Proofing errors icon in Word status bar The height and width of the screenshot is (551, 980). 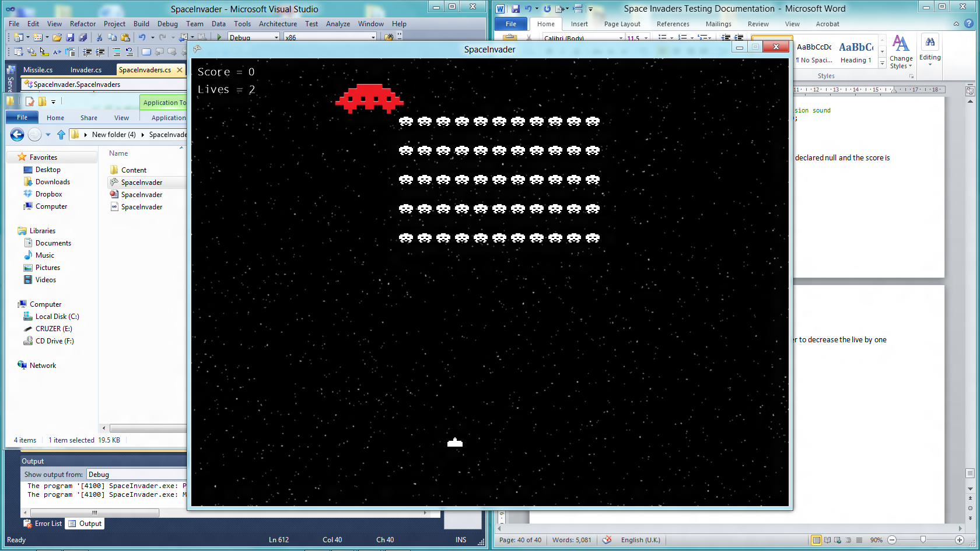coord(607,540)
